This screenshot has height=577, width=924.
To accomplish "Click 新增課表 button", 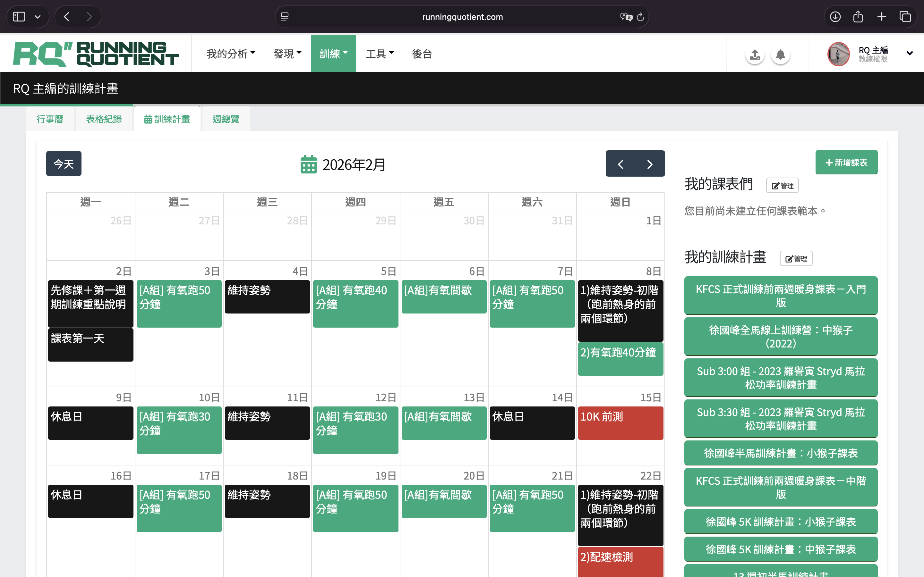I will [846, 163].
